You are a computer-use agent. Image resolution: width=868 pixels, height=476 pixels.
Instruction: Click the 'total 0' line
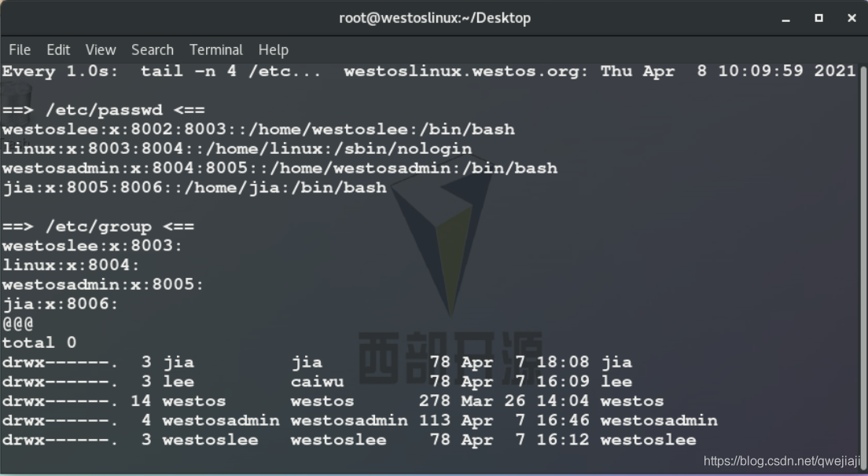(39, 342)
